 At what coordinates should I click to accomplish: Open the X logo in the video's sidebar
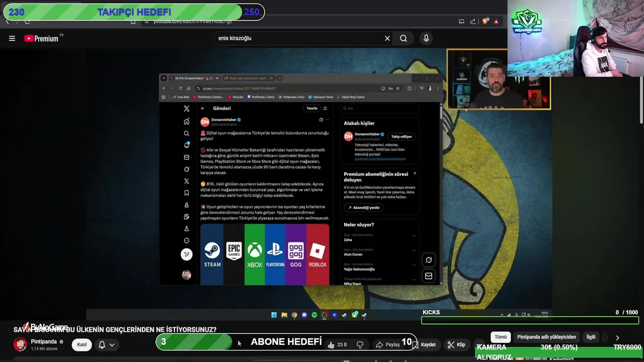187,109
